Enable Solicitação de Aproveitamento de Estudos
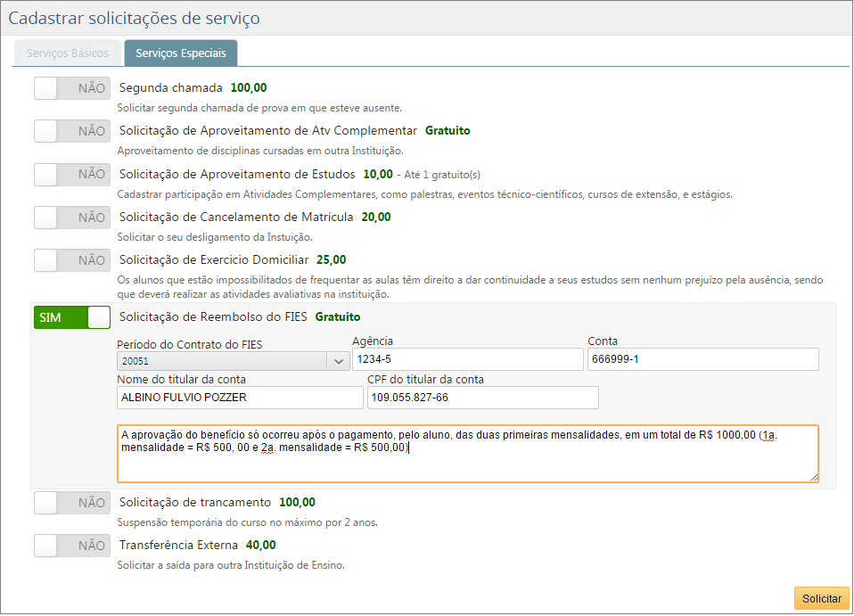854x616 pixels. [71, 174]
